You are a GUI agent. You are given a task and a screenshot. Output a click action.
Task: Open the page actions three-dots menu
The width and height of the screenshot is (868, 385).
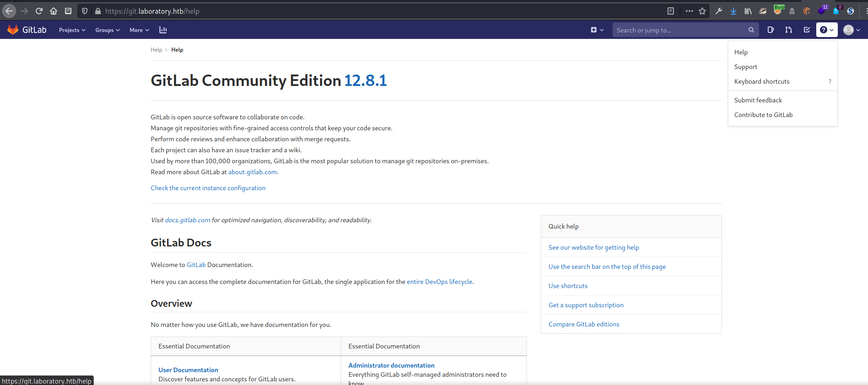tap(689, 11)
